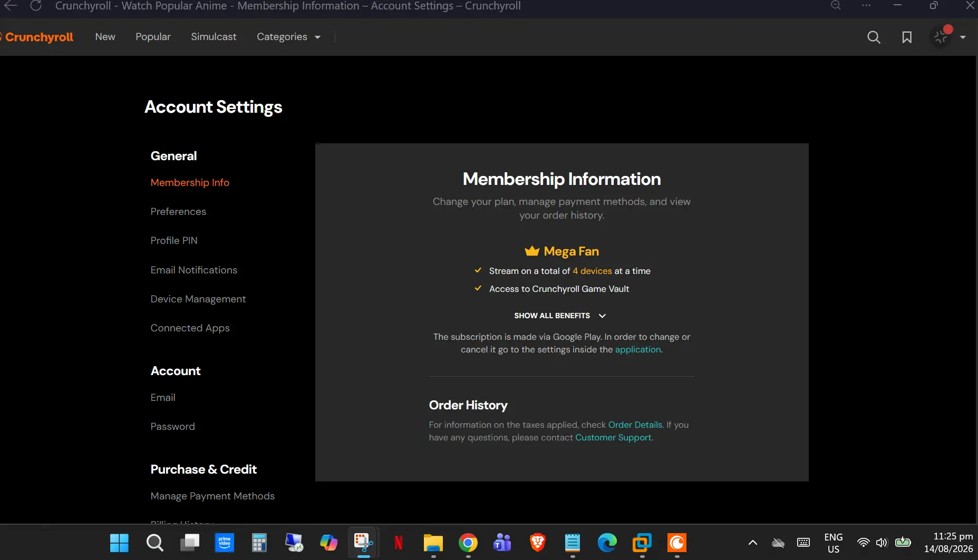
Task: Launch Brave browser from taskbar
Action: [x=537, y=543]
